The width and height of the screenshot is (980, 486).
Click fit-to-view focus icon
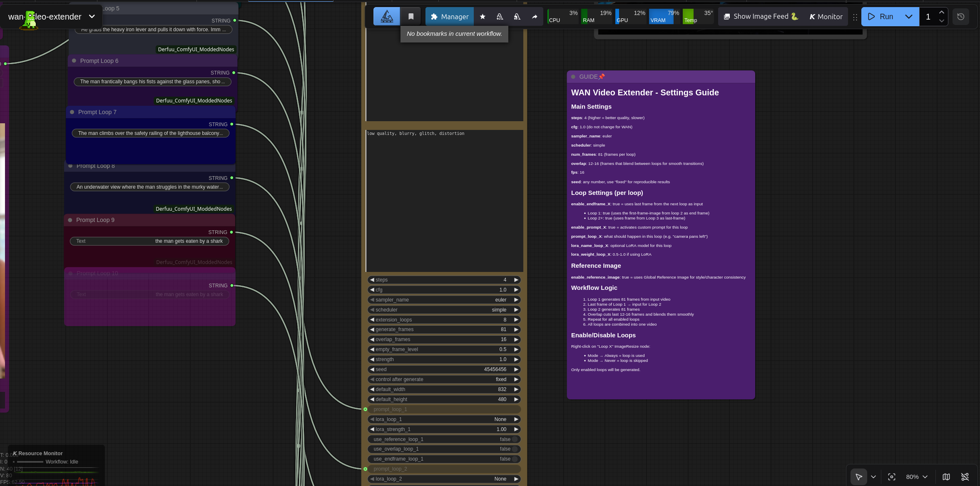(891, 477)
